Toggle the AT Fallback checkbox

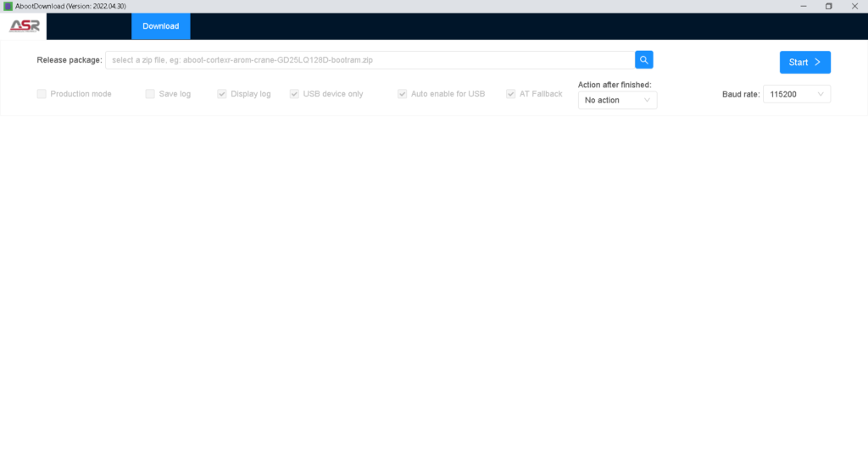tap(511, 94)
